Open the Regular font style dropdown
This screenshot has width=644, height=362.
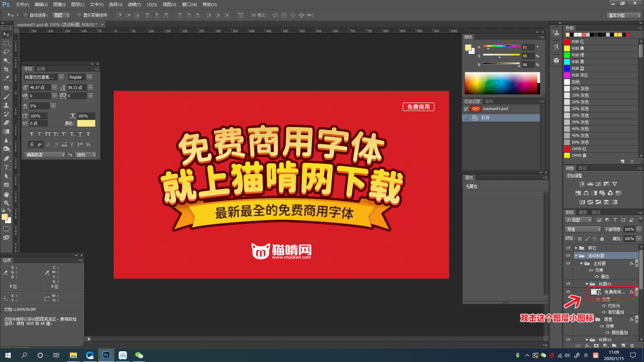tap(89, 77)
